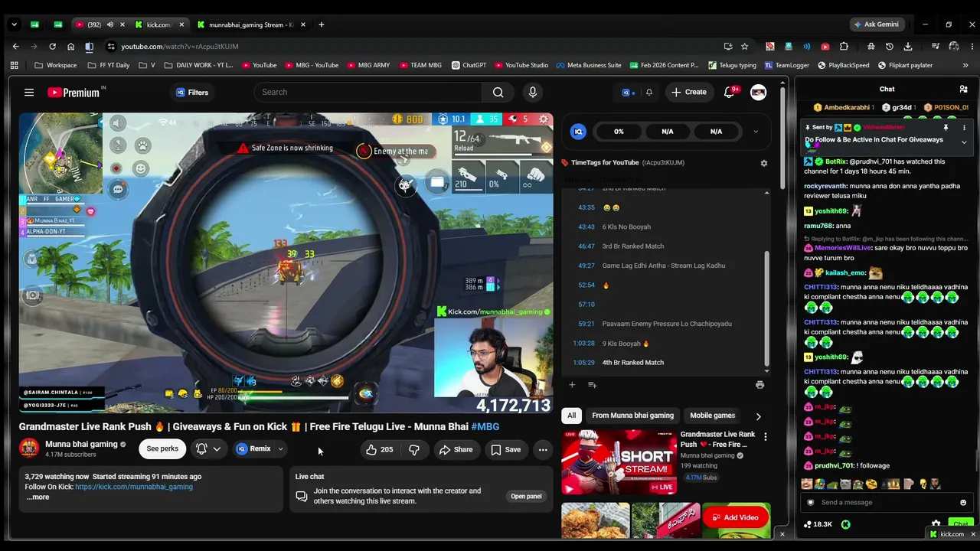
Task: Open YouTube notifications bell with 9+ badge
Action: coord(730,92)
